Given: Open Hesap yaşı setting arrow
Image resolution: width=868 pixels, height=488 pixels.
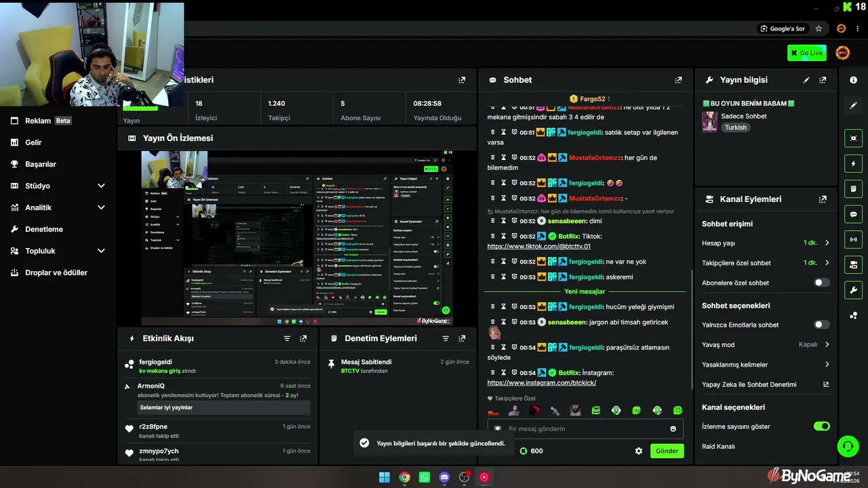Looking at the screenshot, I should [827, 243].
